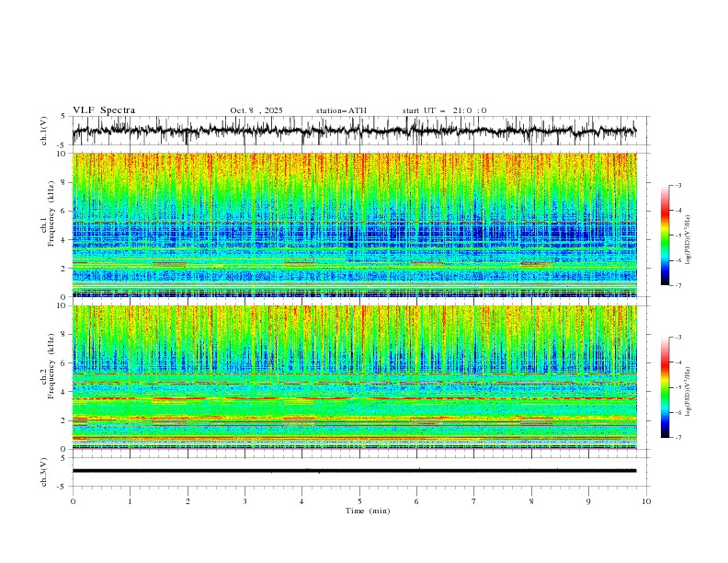Click the time axis tick label "5"
The height and width of the screenshot is (563, 728).
[x=359, y=501]
